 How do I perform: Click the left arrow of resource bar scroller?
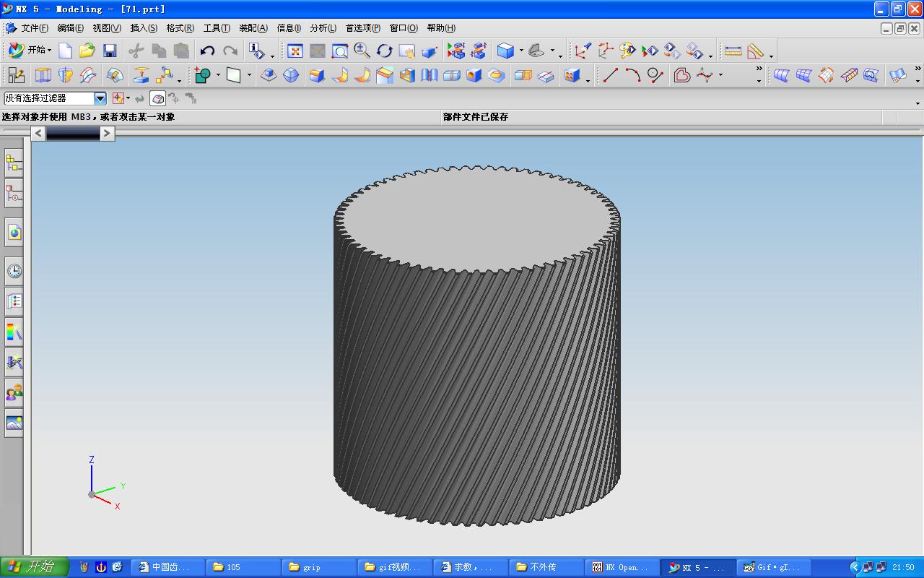point(38,133)
